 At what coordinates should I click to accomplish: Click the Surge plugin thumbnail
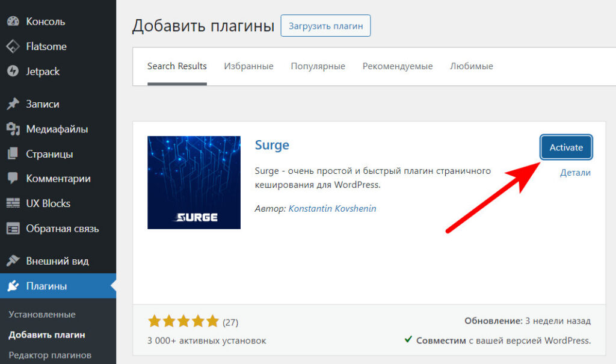coord(194,182)
